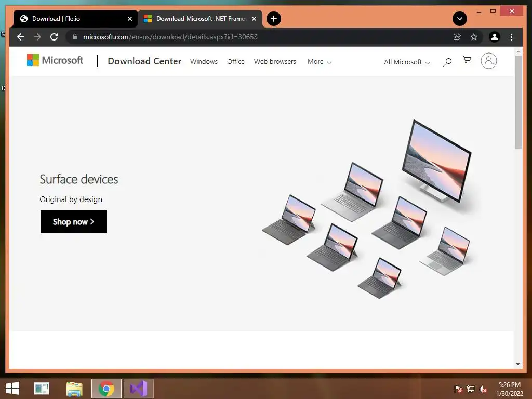The height and width of the screenshot is (399, 532).
Task: Open a new tab with plus button
Action: click(274, 19)
